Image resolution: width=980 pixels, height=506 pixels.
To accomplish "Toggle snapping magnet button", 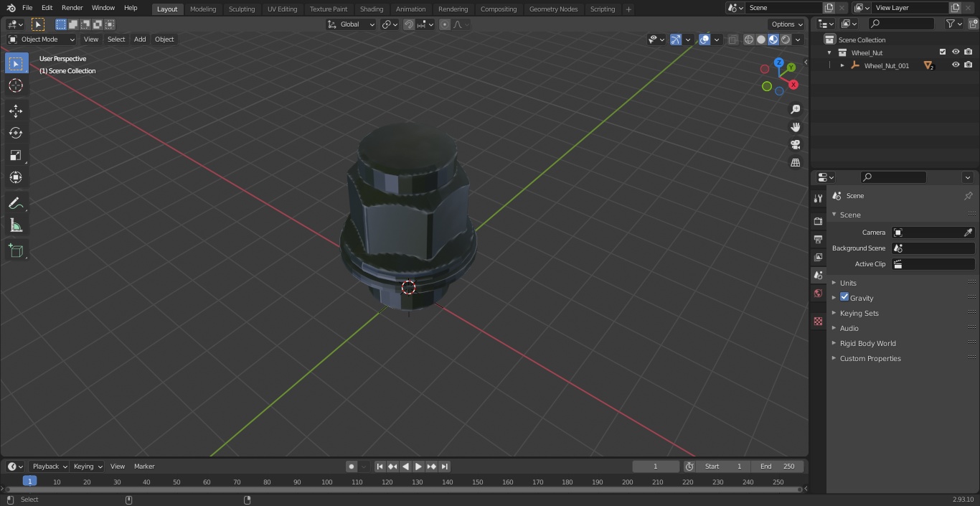I will pyautogui.click(x=409, y=24).
